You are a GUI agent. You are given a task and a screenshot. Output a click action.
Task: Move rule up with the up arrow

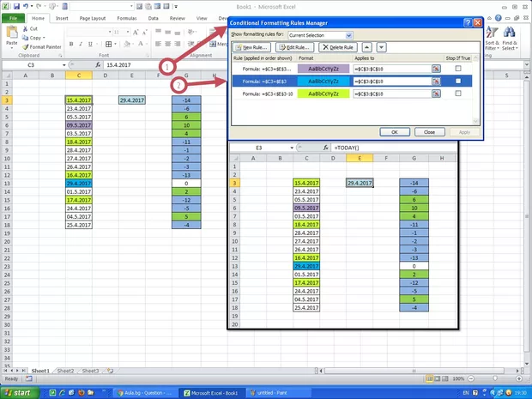367,47
